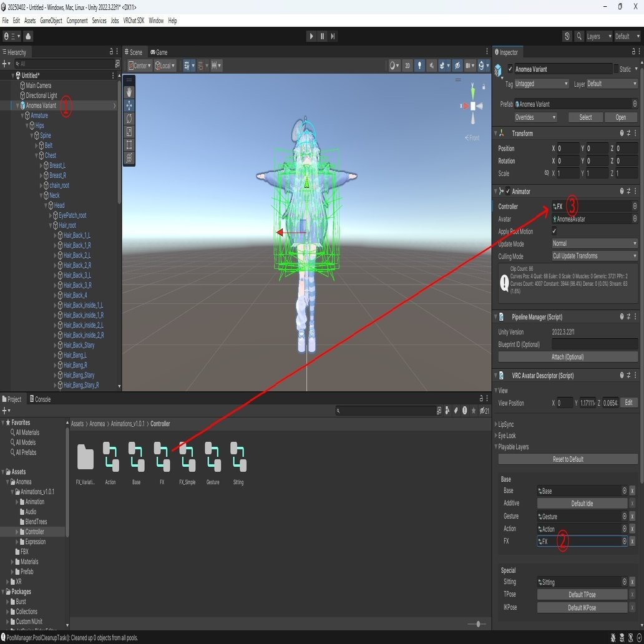Open the global Search magnifier icon
The height and width of the screenshot is (644, 644).
578,36
